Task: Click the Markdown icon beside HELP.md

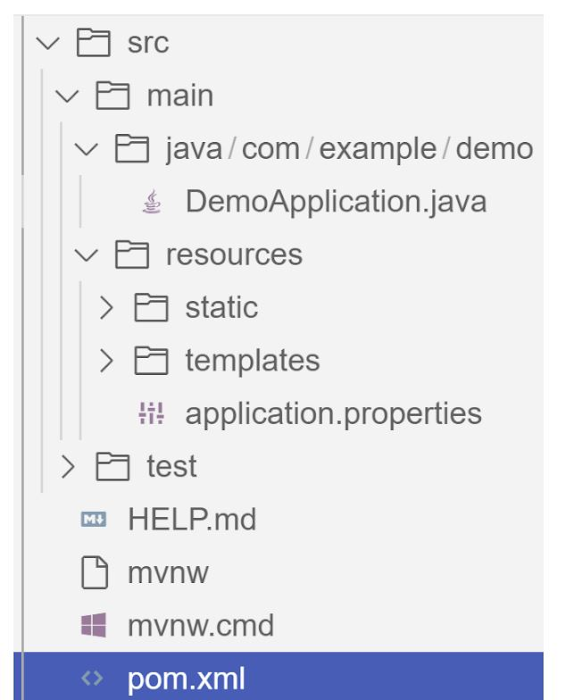Action: pos(94,520)
